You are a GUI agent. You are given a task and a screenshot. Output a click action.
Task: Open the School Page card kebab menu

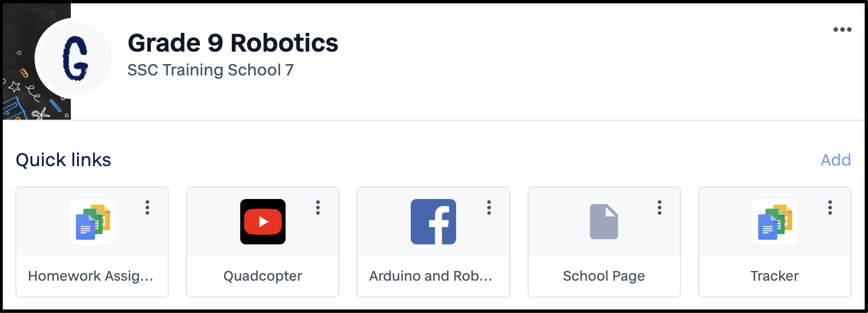click(x=659, y=208)
